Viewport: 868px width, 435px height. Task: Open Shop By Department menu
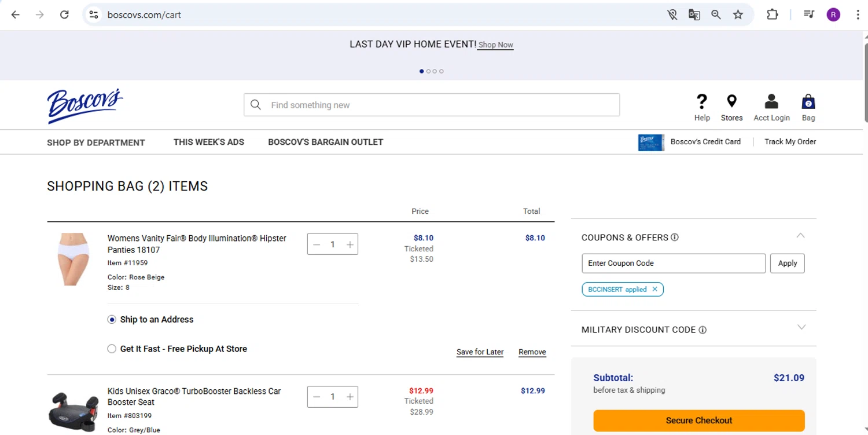[x=96, y=142]
